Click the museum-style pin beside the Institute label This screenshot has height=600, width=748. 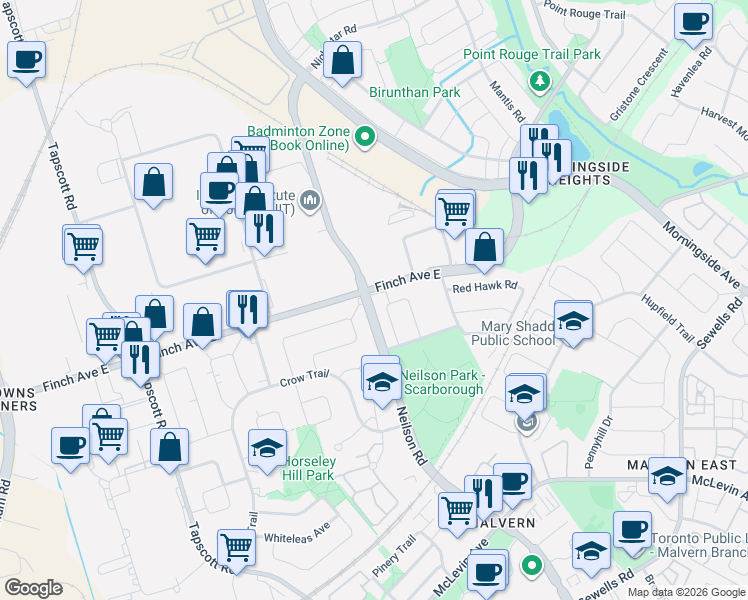click(311, 199)
